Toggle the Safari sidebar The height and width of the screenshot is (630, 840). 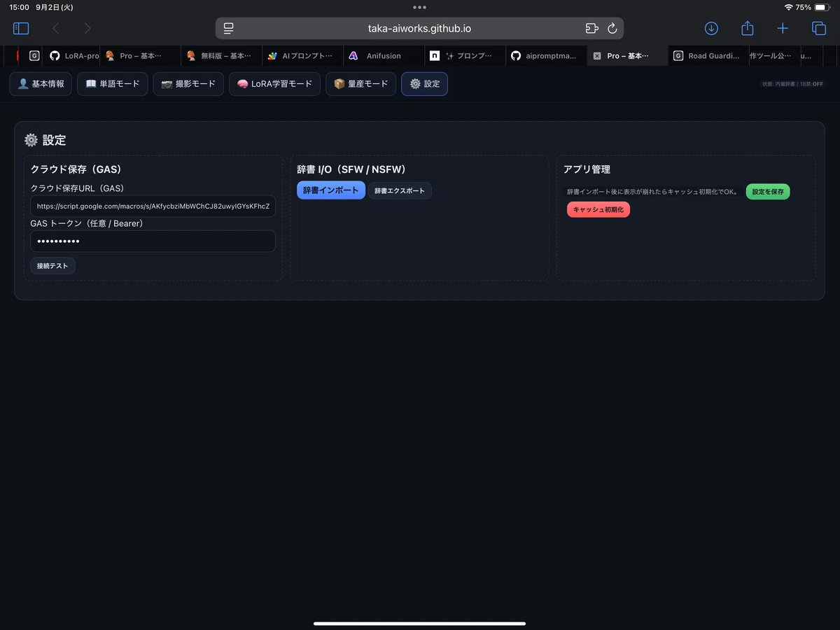pos(21,29)
